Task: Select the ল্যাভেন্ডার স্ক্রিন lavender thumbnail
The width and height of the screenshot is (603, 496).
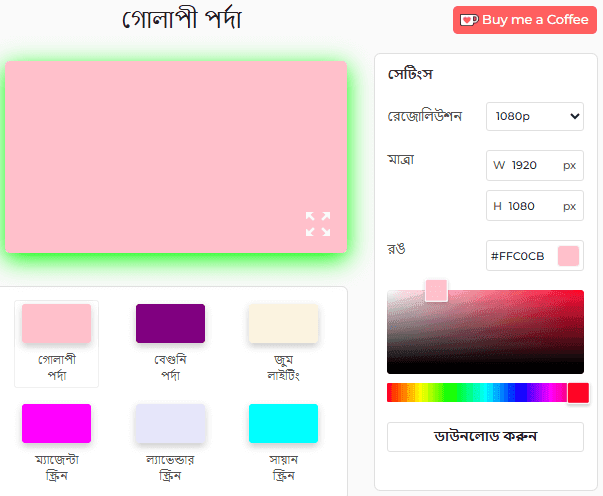Action: tap(170, 423)
